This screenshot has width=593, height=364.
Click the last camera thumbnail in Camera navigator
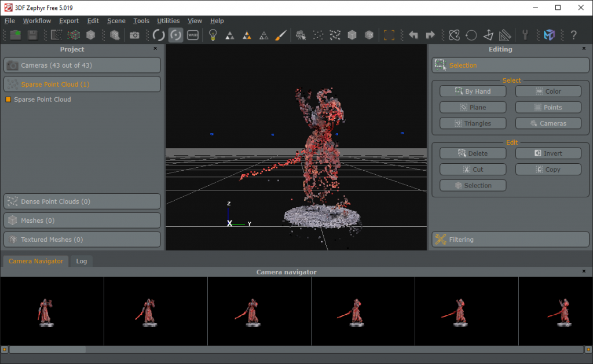tap(555, 311)
